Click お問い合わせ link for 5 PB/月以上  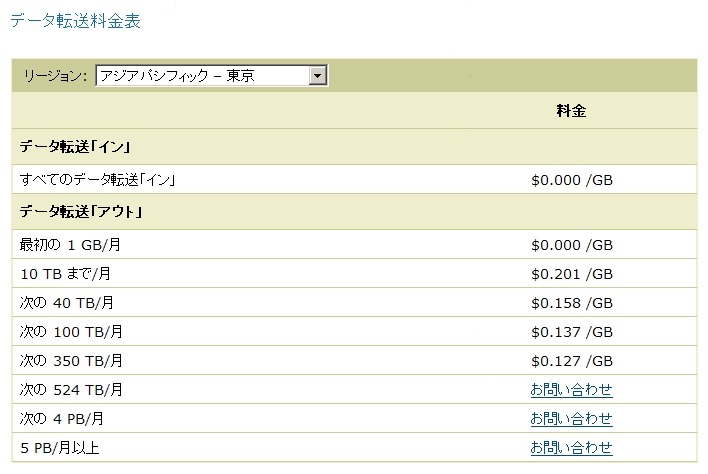point(570,447)
